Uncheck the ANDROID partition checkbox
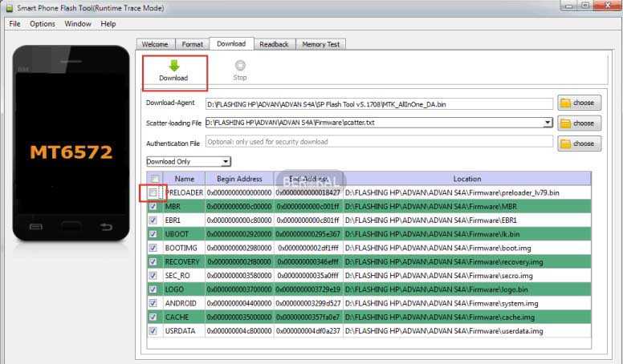623x364 pixels. click(x=153, y=303)
